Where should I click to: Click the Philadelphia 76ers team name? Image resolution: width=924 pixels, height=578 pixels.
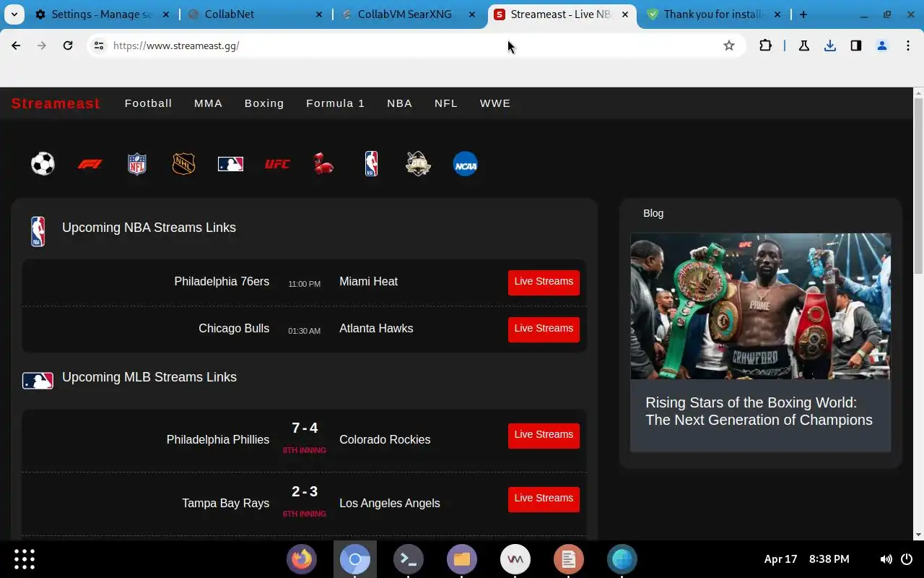(x=222, y=281)
